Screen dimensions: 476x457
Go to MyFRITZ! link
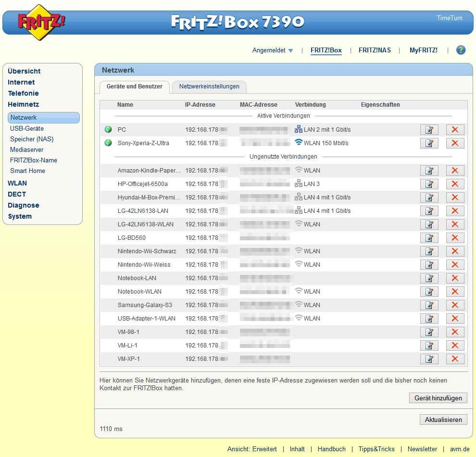pyautogui.click(x=424, y=50)
